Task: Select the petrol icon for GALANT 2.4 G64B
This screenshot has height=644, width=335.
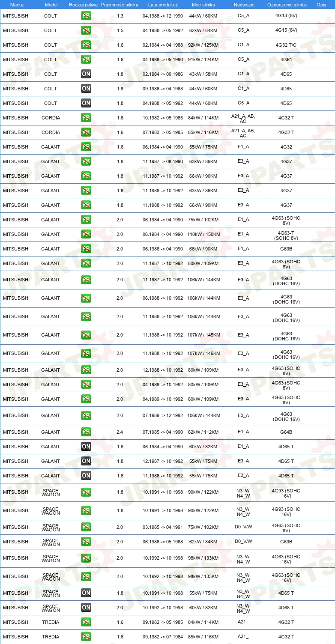Action: 86,432
